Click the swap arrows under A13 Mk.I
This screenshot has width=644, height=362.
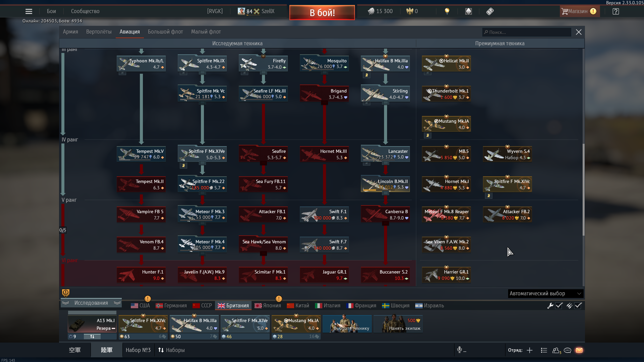pyautogui.click(x=92, y=337)
